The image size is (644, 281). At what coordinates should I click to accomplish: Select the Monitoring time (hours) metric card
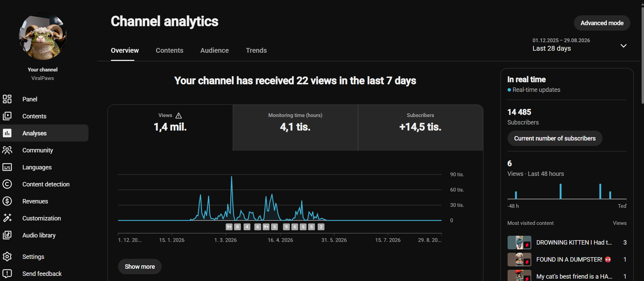(295, 128)
